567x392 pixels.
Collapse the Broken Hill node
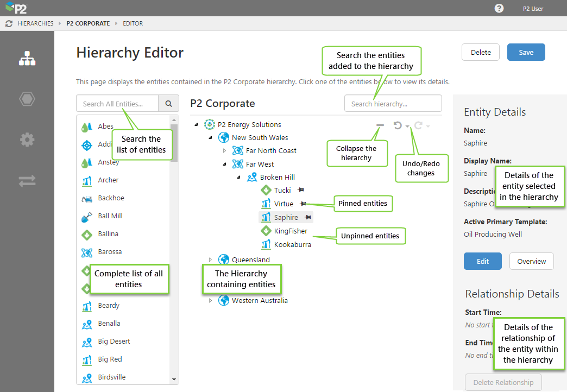tap(238, 178)
